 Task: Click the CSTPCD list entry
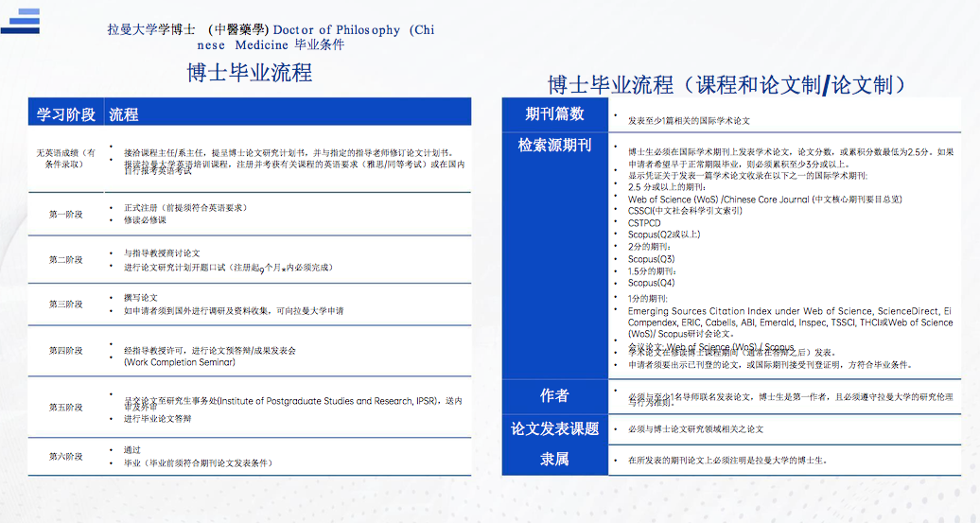point(649,223)
